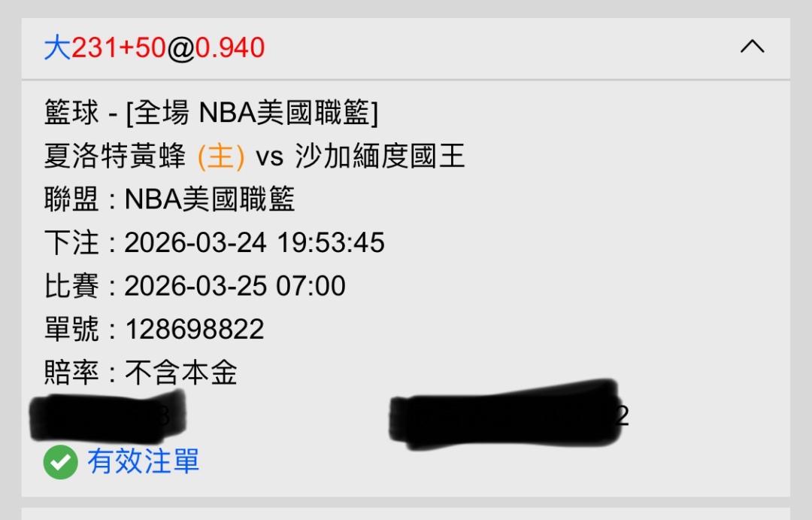Click the 有效注單 status link
The height and width of the screenshot is (520, 812).
click(144, 461)
